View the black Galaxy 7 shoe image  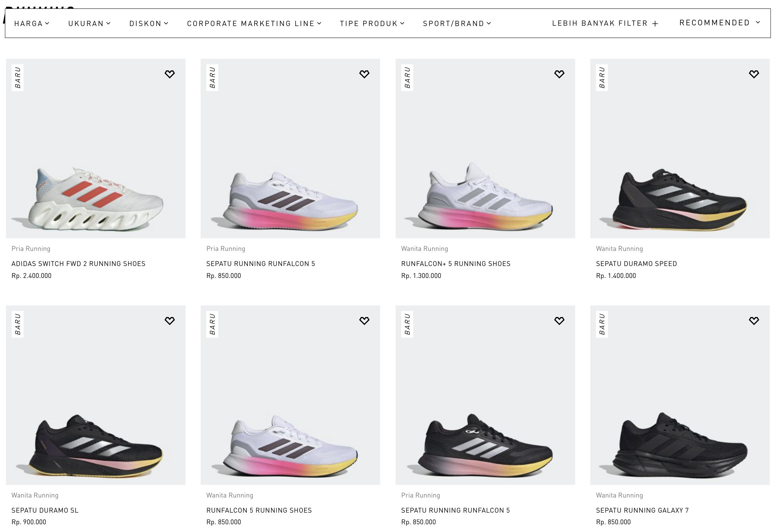pos(680,395)
